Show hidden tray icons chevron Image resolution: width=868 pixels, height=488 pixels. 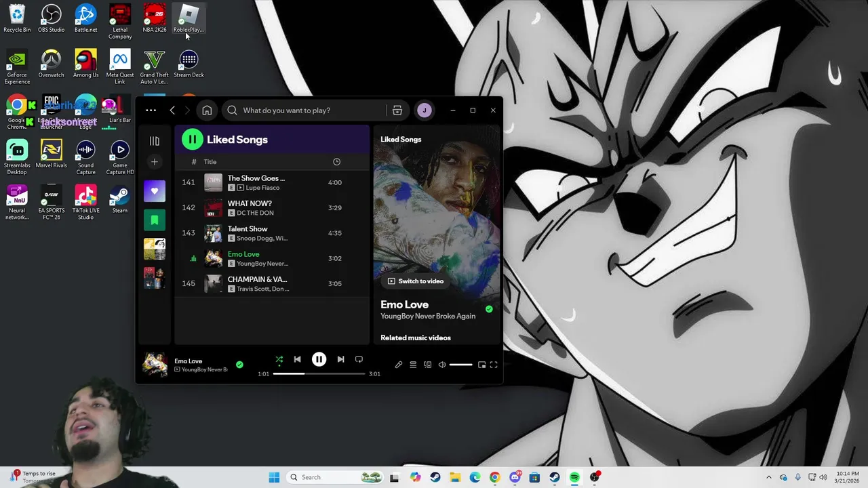pos(768,477)
